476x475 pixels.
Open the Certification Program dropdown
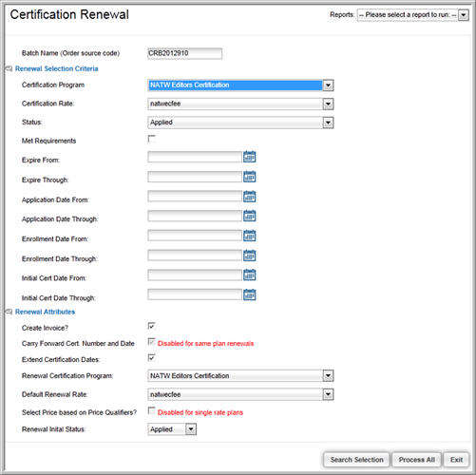(328, 85)
